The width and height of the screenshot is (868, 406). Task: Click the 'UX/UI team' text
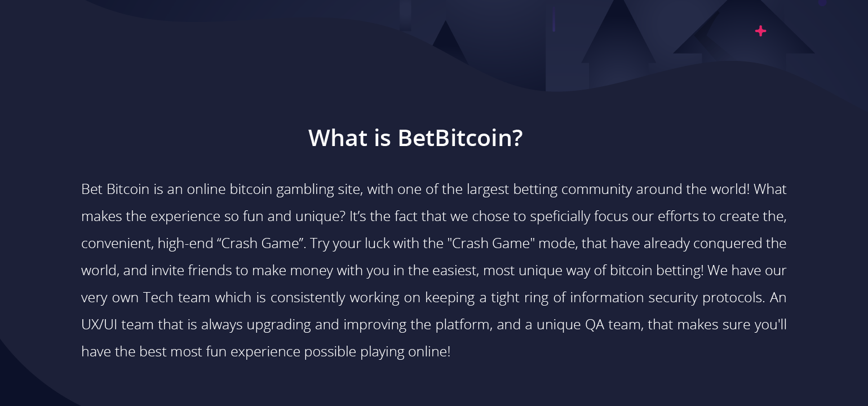[117, 325]
